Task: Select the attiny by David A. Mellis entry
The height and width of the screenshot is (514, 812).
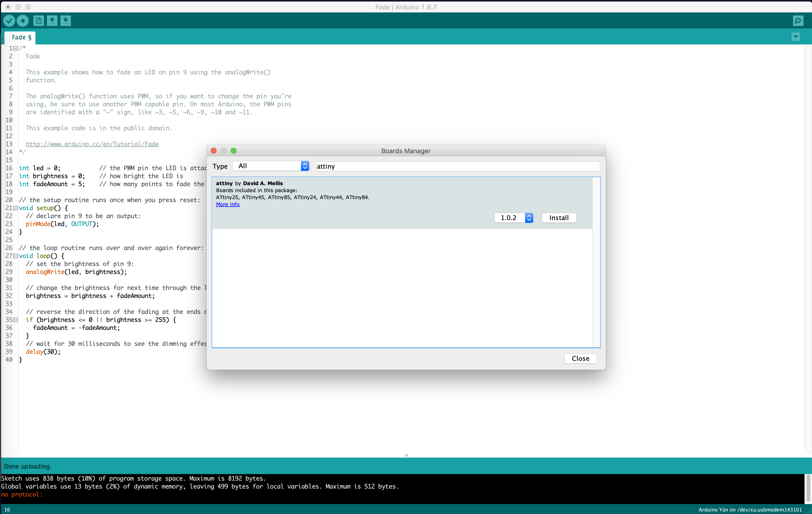Action: pos(402,203)
